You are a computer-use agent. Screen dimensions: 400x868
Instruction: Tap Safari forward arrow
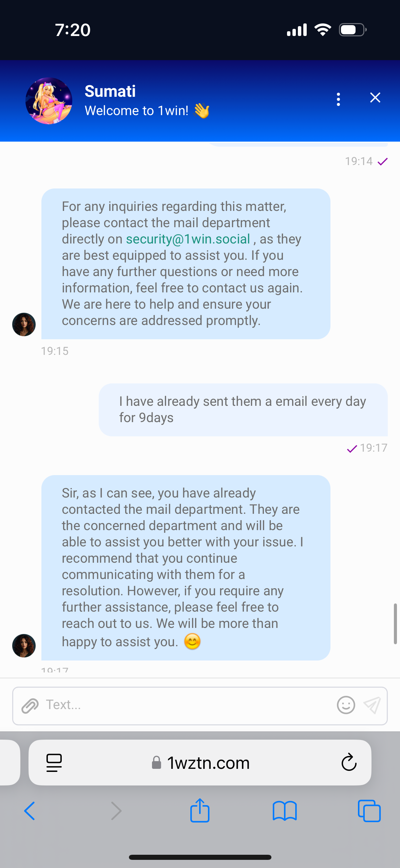click(x=116, y=811)
